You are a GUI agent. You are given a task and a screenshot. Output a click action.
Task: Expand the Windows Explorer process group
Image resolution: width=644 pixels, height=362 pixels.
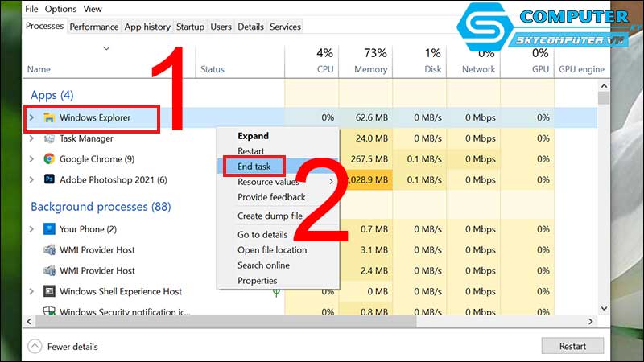coord(32,118)
